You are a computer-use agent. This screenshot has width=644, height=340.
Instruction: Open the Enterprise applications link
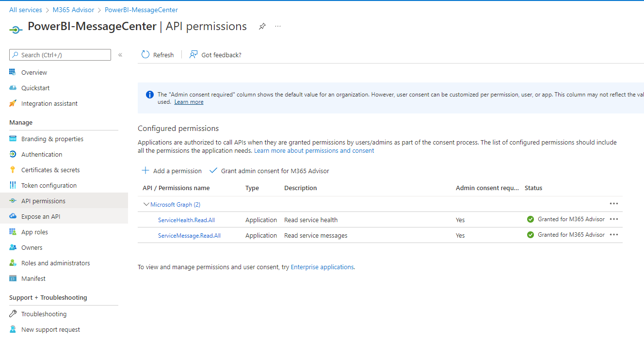322,267
